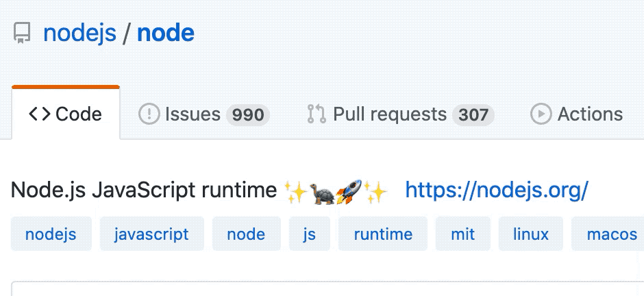Open the node repository name link
The height and width of the screenshot is (296, 644).
pos(166,33)
